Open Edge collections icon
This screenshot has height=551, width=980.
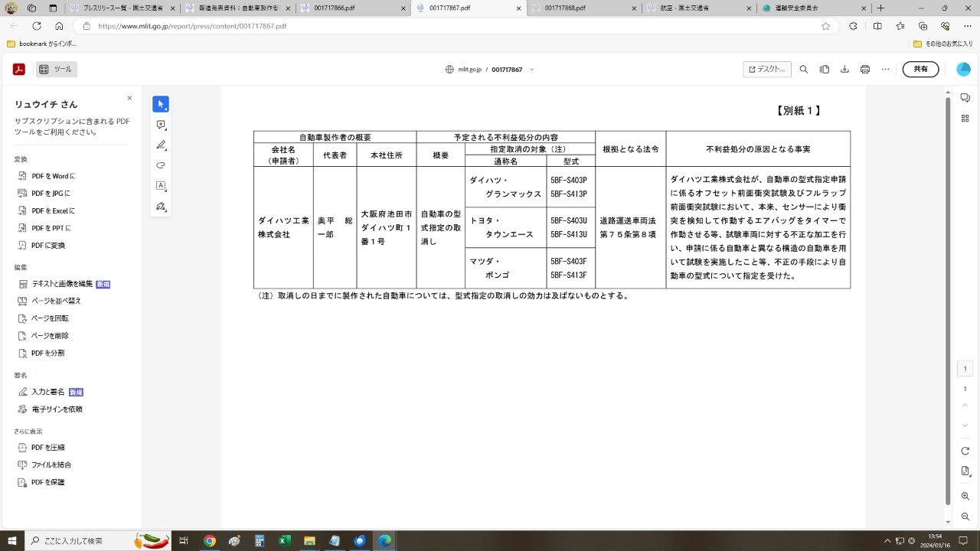[923, 25]
